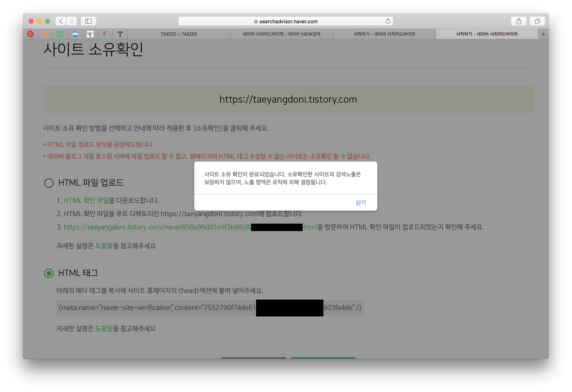The height and width of the screenshot is (392, 572).
Task: Click the green button partially visible at page bottom
Action: click(x=323, y=358)
